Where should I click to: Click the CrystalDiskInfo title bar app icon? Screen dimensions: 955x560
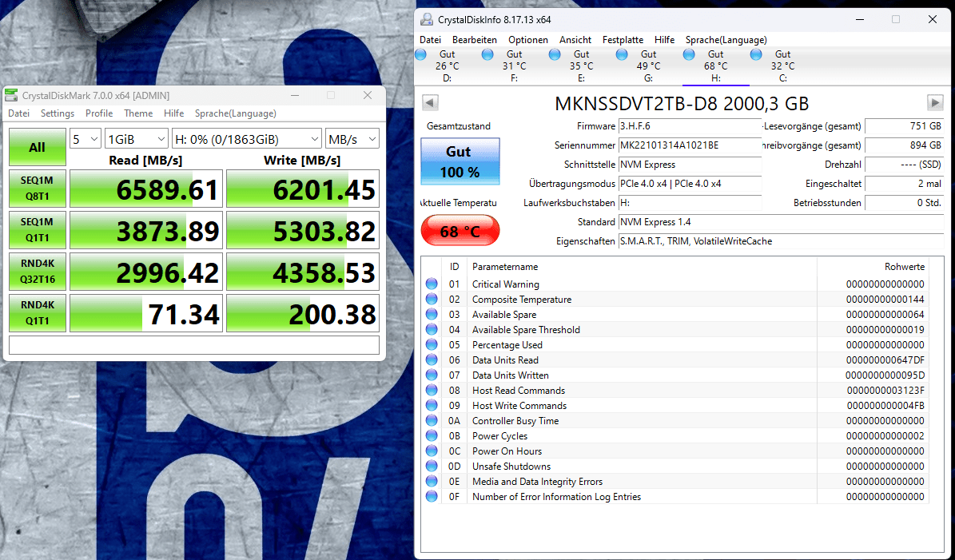click(x=427, y=19)
